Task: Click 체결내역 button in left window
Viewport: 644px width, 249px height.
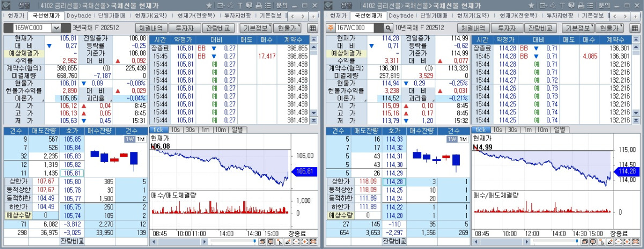Action: pyautogui.click(x=150, y=28)
